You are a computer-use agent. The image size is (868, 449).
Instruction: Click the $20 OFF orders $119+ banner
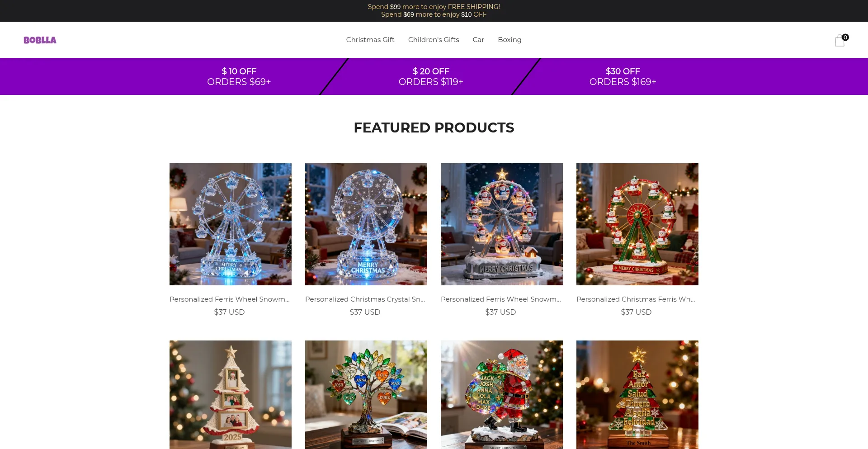coord(431,76)
